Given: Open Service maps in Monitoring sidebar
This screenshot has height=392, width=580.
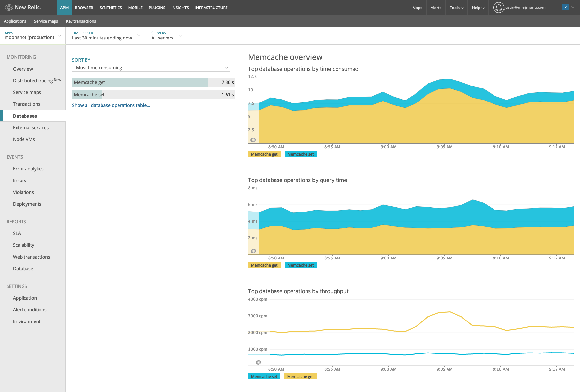Looking at the screenshot, I should coord(27,92).
